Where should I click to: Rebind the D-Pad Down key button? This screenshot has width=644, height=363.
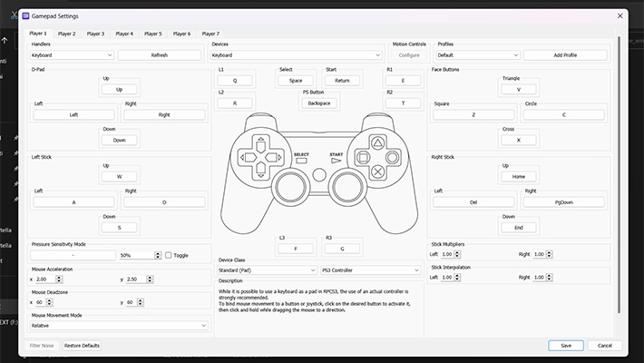tap(119, 140)
